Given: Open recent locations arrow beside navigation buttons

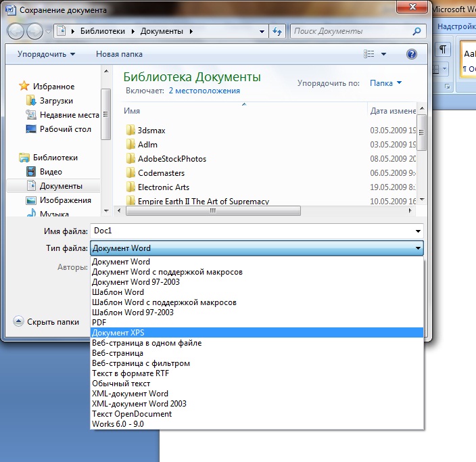Looking at the screenshot, I should click(48, 31).
